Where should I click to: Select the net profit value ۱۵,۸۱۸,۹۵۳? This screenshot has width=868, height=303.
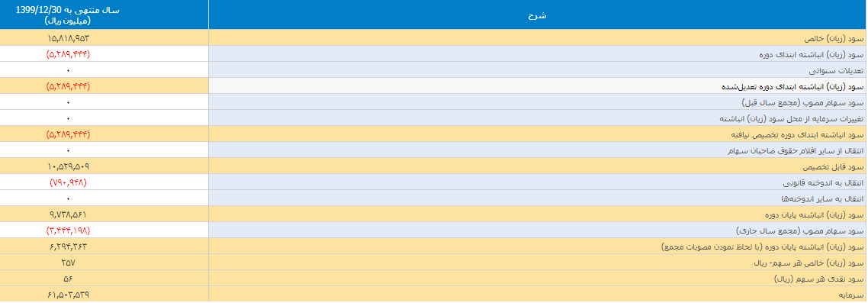[68, 38]
